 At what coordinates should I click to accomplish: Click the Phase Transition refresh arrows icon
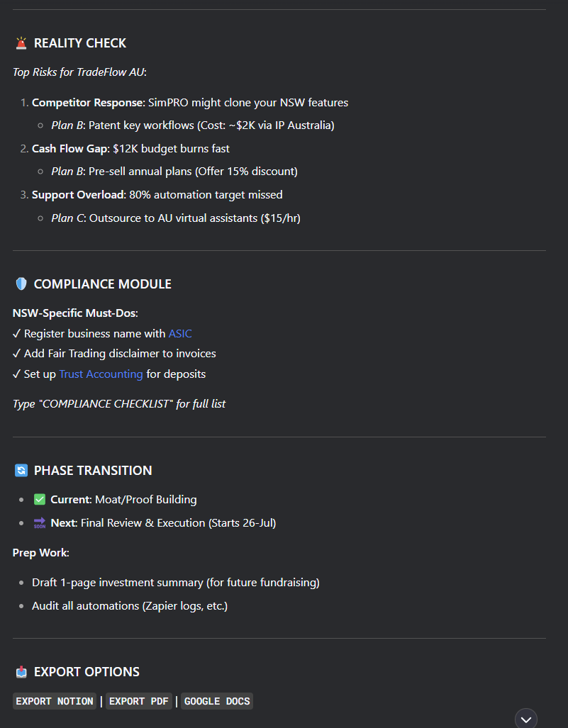[21, 471]
